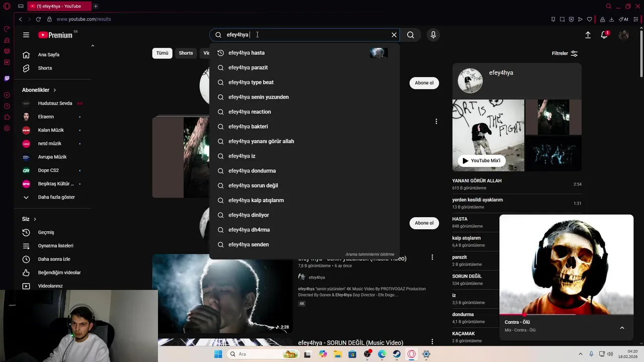Open the Windows Start menu
The image size is (644, 362).
pyautogui.click(x=218, y=354)
